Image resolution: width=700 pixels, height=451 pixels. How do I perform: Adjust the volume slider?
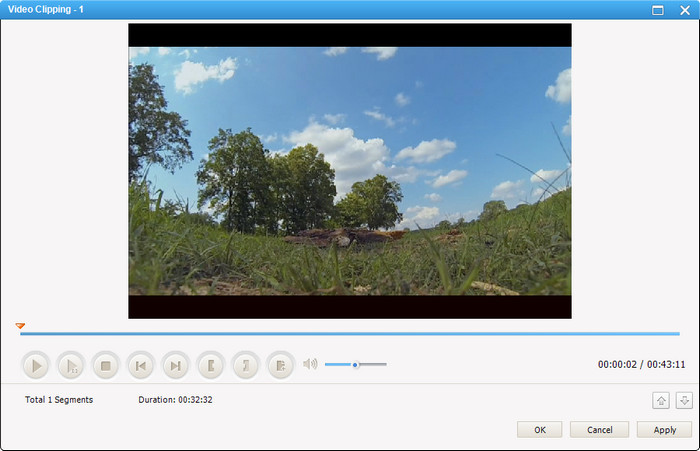point(355,364)
